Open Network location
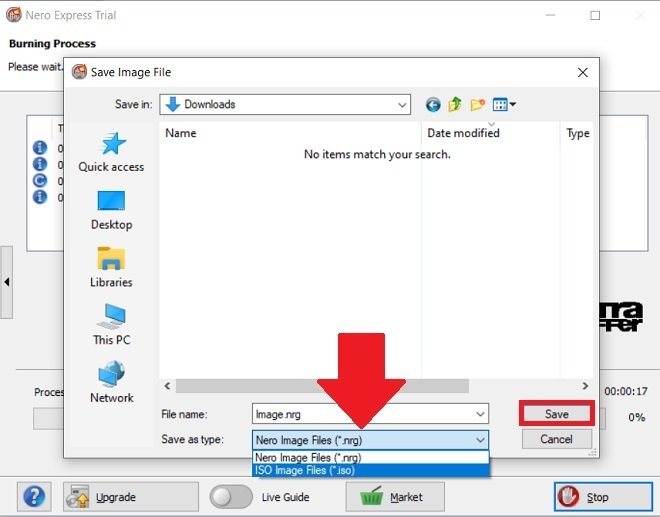This screenshot has height=517, width=660. click(111, 382)
